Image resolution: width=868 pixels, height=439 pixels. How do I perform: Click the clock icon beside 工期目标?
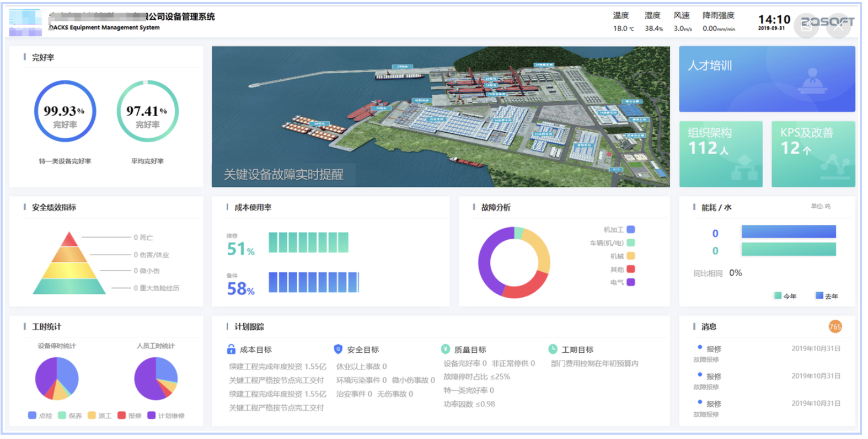click(553, 350)
